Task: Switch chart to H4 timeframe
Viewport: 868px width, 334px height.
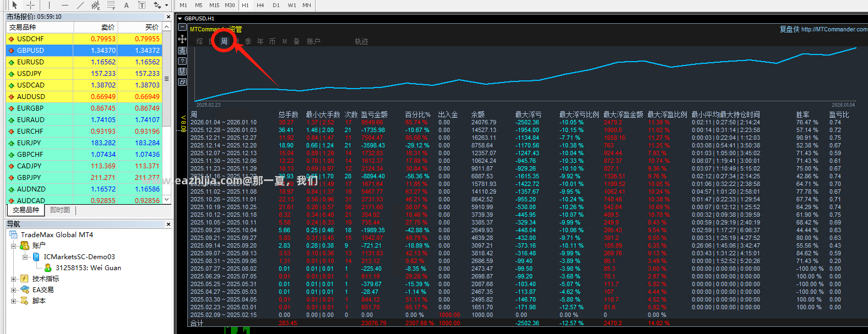Action: tap(261, 5)
